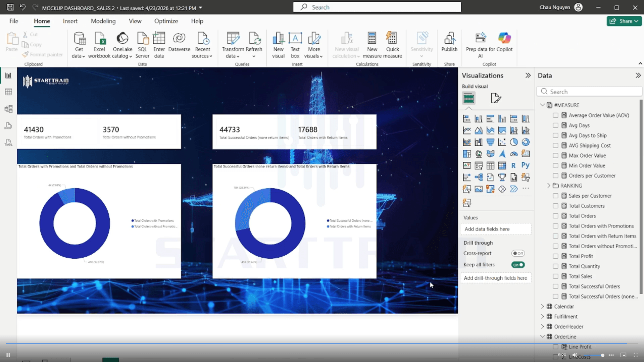Refresh the report data
This screenshot has height=362, width=644.
coord(254,45)
